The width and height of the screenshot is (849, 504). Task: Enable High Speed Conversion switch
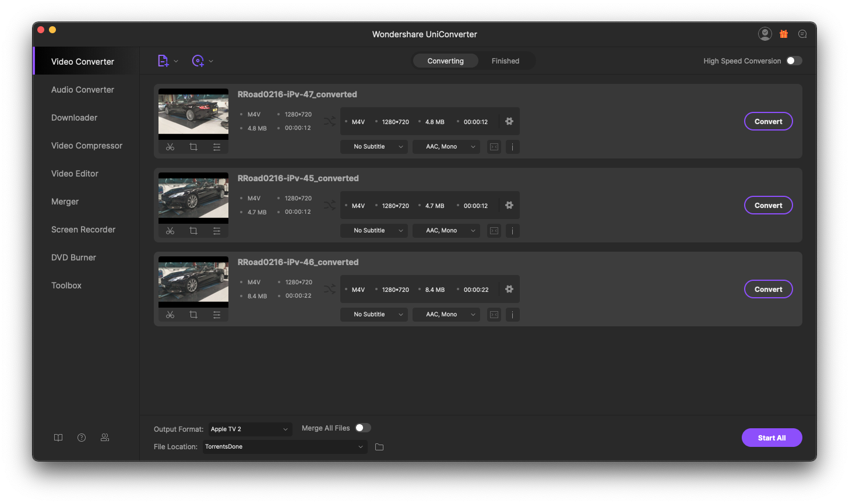[x=794, y=61]
